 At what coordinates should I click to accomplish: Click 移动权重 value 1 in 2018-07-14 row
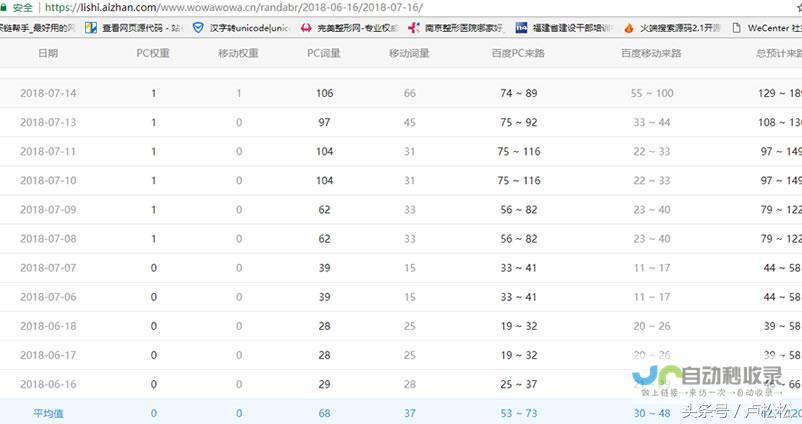[239, 93]
